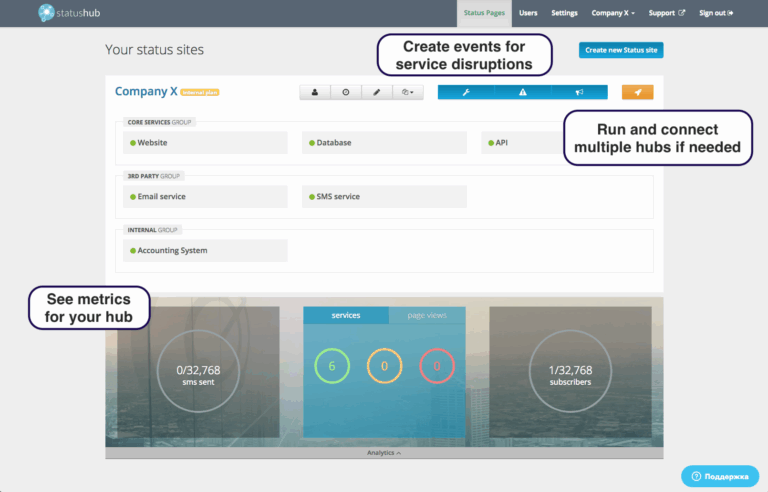Viewport: 768px width, 492px height.
Task: Click Create new Status site button
Action: pos(620,50)
